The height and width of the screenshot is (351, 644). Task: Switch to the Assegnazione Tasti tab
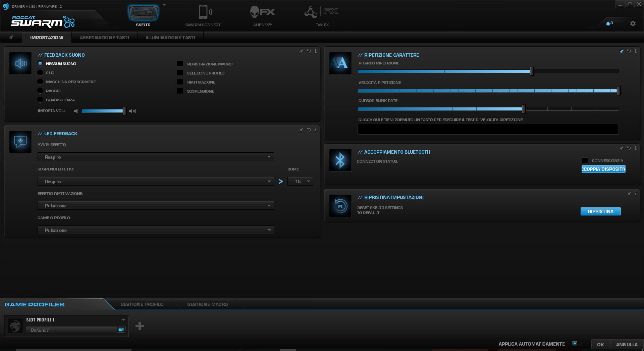[104, 38]
